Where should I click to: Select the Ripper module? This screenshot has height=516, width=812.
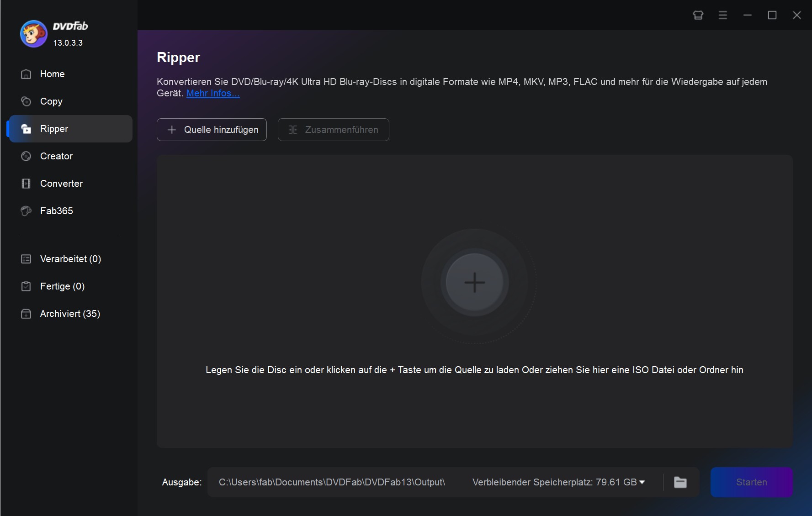(x=71, y=129)
